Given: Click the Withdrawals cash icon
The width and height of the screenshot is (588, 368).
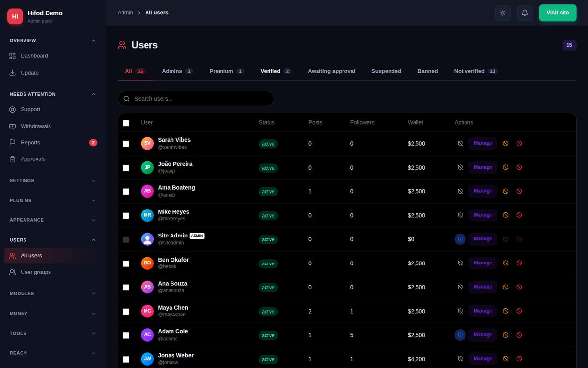Looking at the screenshot, I should pyautogui.click(x=13, y=126).
